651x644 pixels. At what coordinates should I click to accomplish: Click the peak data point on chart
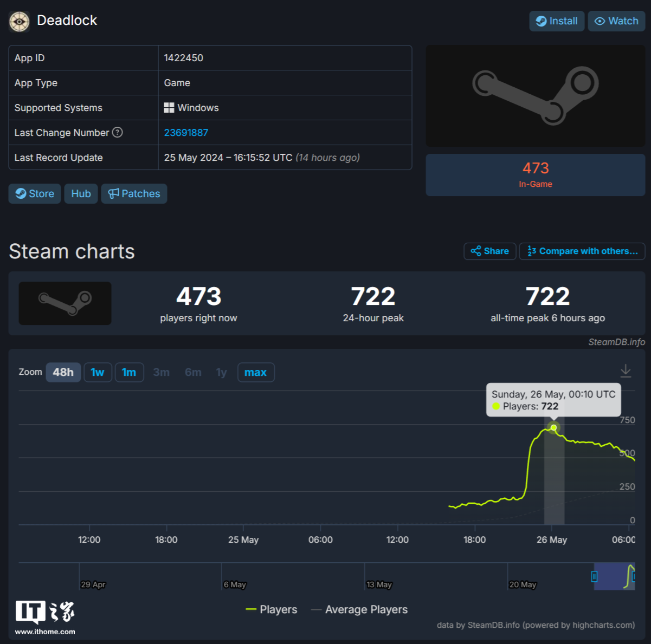553,428
